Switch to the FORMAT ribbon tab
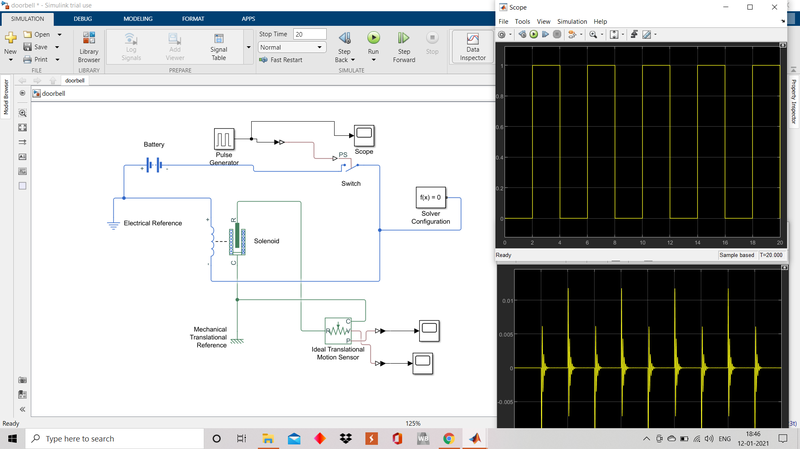Viewport: 800px width, 449px height. coord(193,19)
